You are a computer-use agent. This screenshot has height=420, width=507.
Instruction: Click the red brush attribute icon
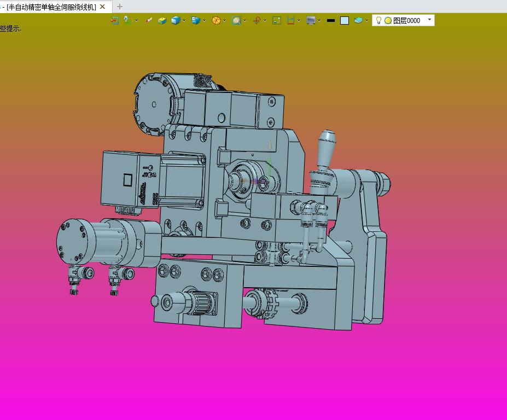pos(149,21)
